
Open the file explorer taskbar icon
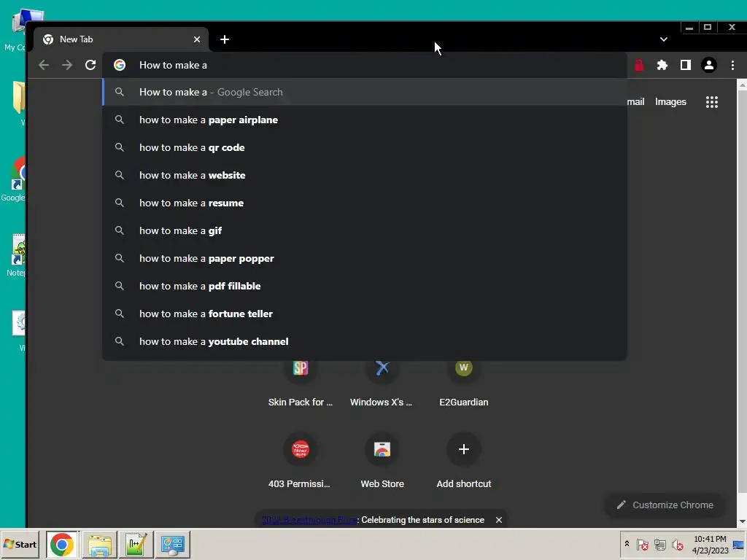(99, 544)
